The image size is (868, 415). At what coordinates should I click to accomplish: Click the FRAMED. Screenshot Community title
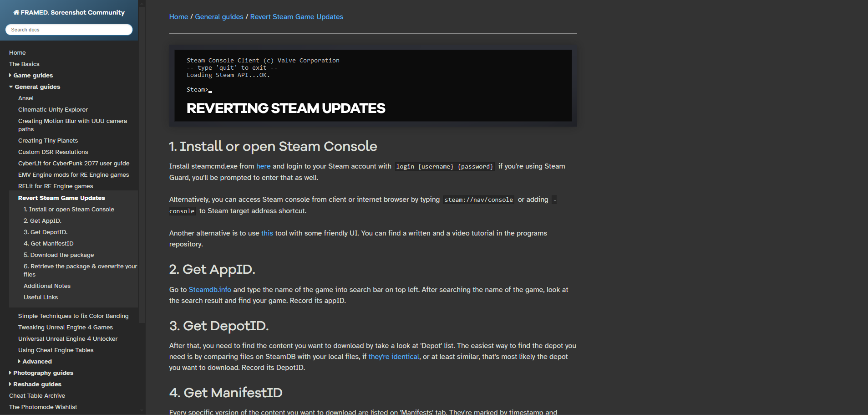click(x=72, y=13)
